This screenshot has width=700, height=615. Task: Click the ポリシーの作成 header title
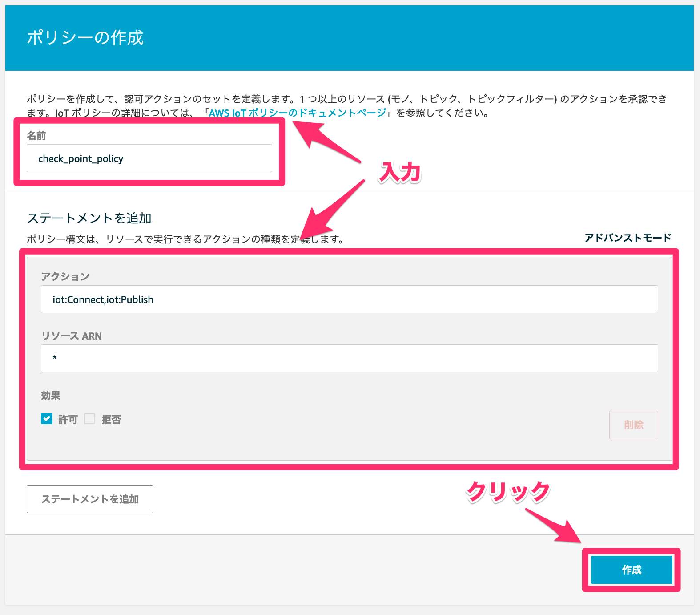point(85,38)
